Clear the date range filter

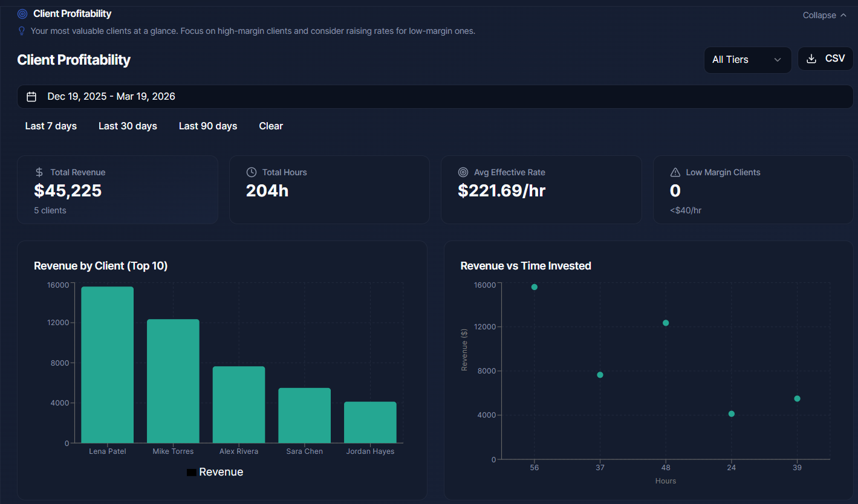tap(271, 126)
